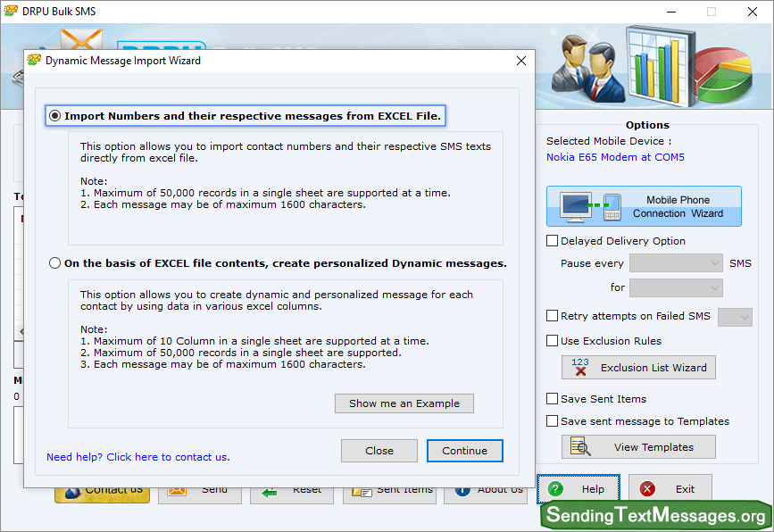This screenshot has height=532, width=774.
Task: Click 'Selected Mobile Device :' label
Action: pos(609,141)
